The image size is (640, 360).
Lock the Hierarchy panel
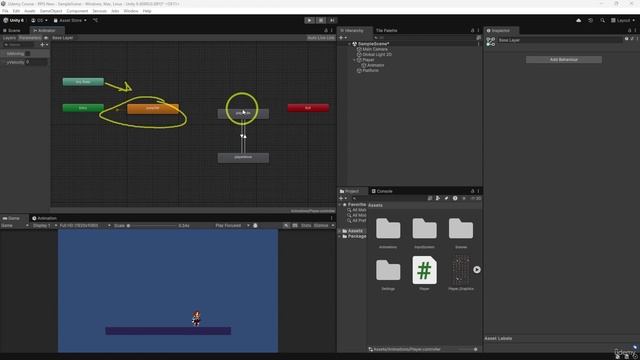473,31
